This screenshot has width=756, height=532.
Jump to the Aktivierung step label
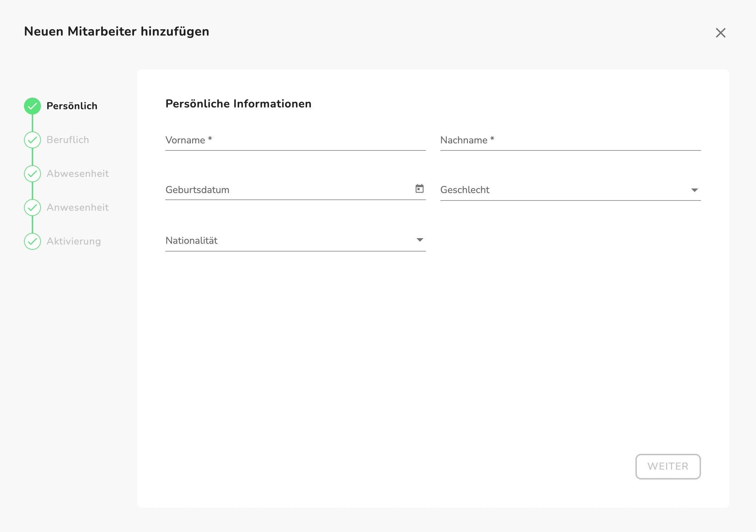[x=74, y=241]
